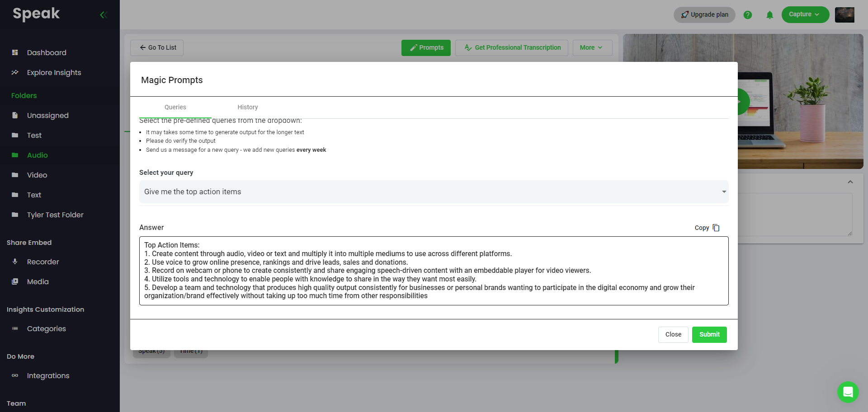
Task: Close the Magic Prompts dialog
Action: pos(673,335)
